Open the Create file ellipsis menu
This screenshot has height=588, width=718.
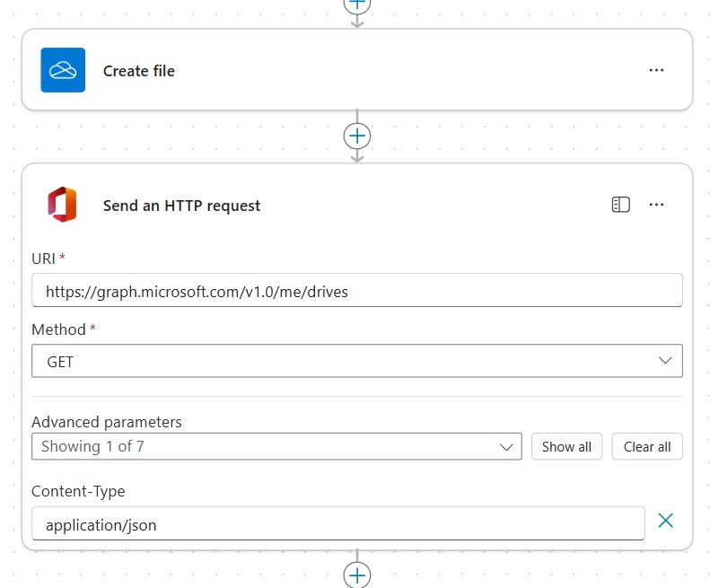656,70
